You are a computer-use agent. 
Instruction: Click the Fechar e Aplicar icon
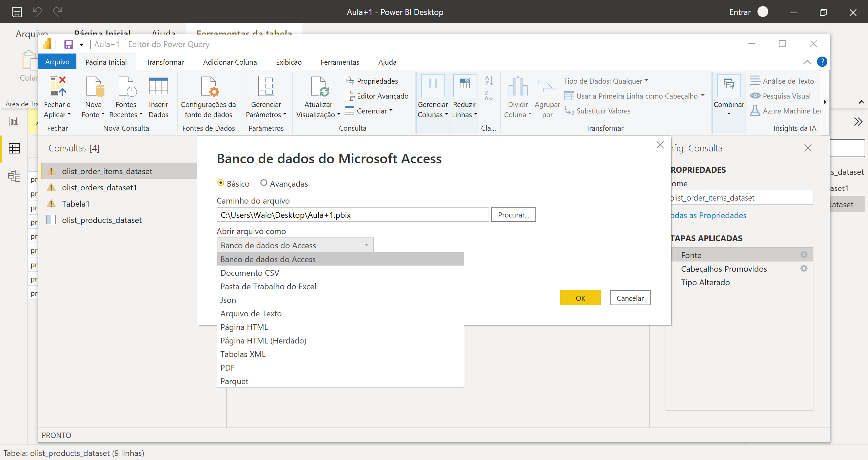pos(58,86)
